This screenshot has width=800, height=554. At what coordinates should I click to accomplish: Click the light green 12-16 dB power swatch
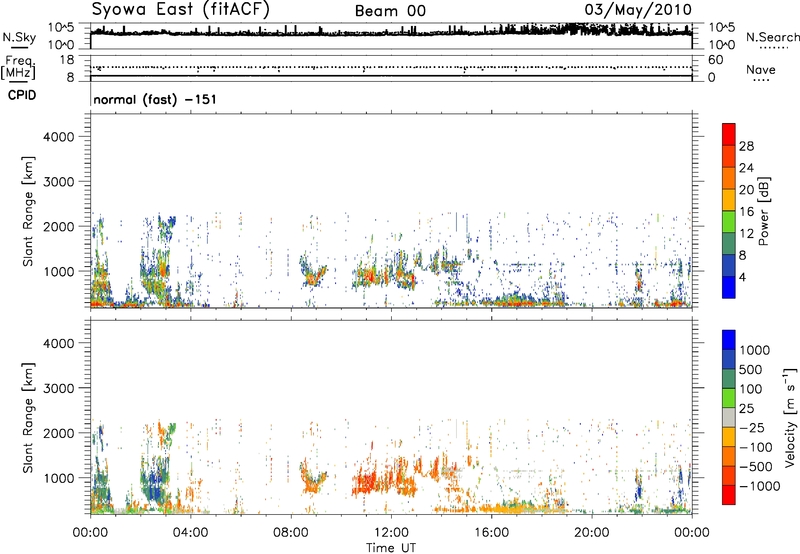(729, 221)
